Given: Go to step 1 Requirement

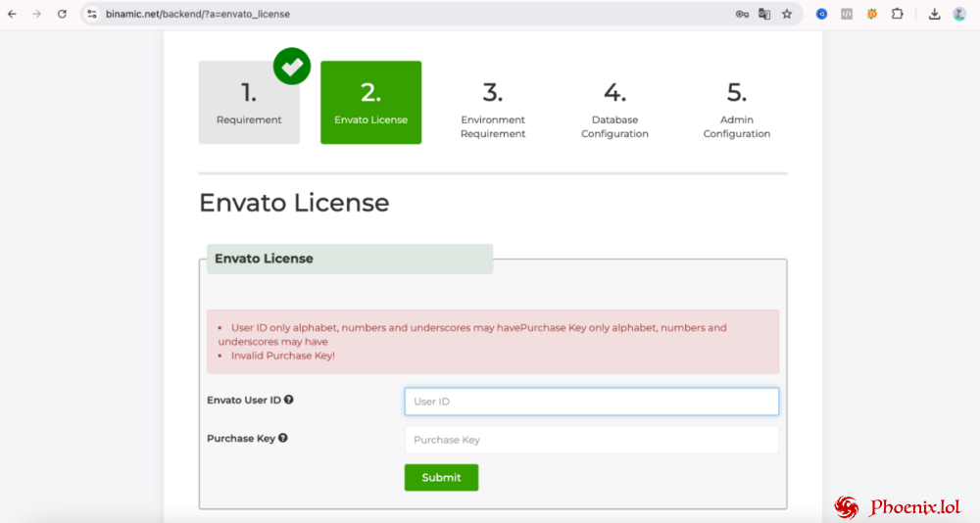Looking at the screenshot, I should click(x=249, y=103).
